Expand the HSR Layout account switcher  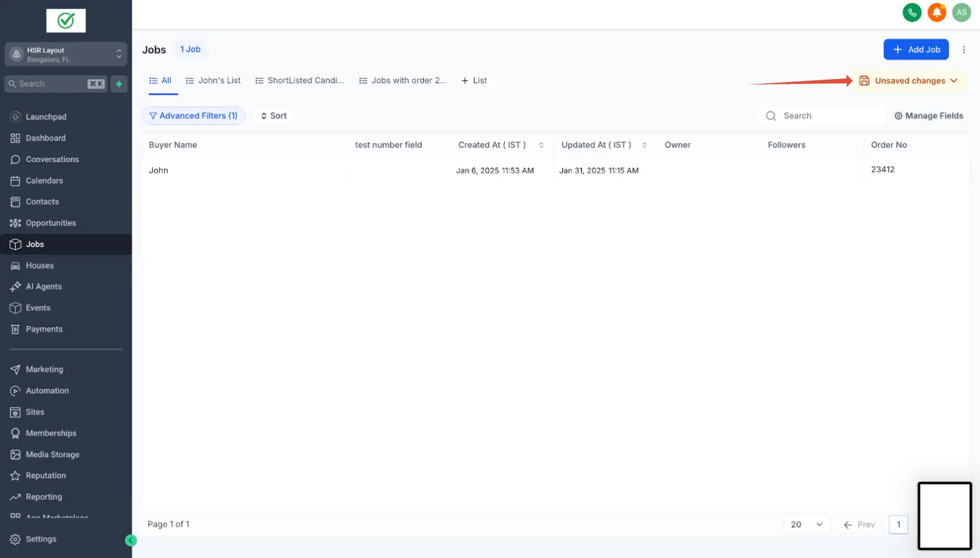pyautogui.click(x=66, y=54)
